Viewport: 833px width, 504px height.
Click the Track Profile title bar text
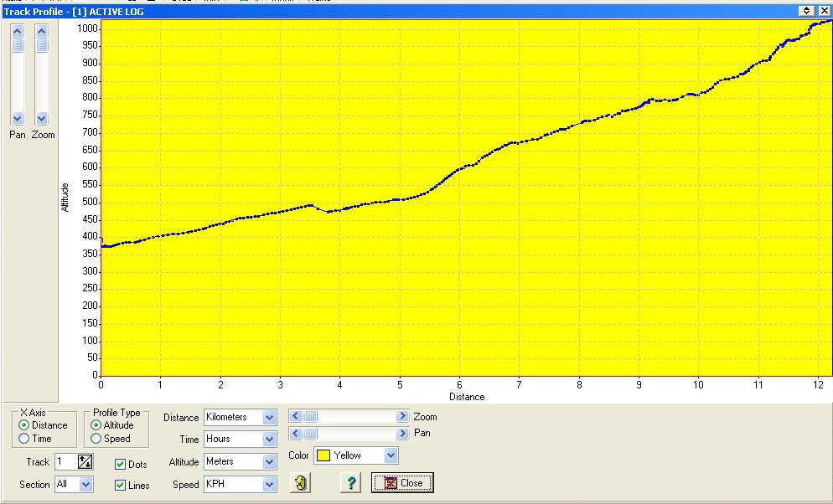pos(73,11)
